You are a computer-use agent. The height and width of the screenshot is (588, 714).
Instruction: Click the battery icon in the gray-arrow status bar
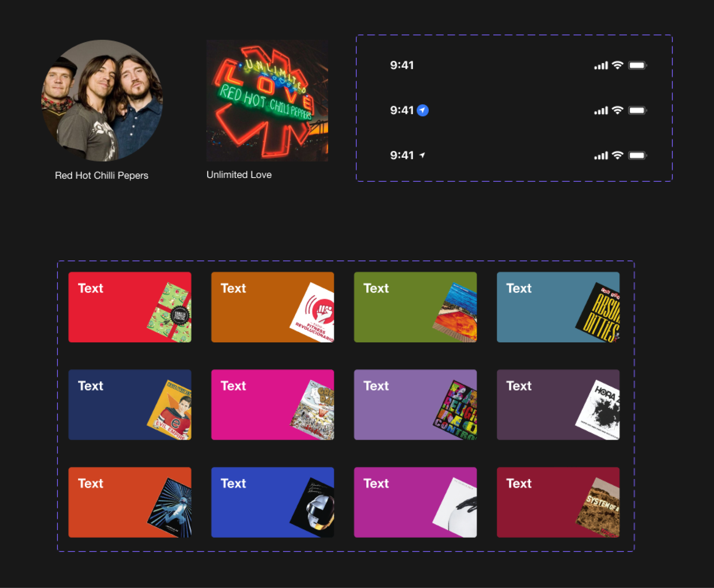637,156
